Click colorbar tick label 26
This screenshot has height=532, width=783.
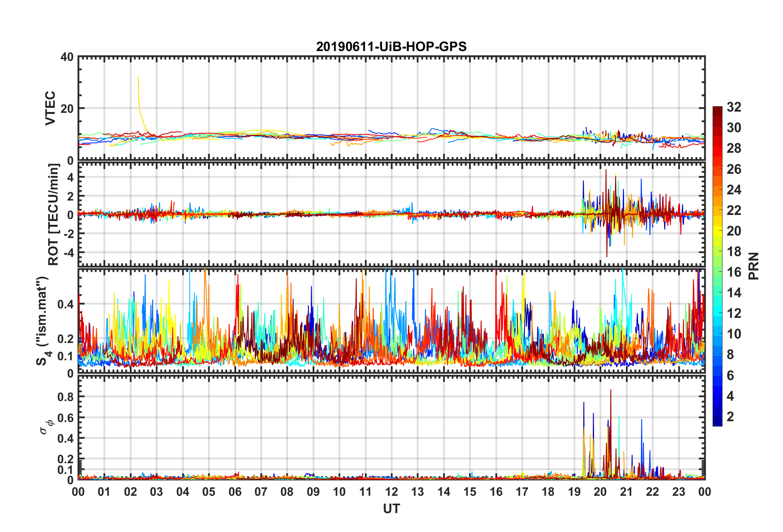pyautogui.click(x=734, y=169)
